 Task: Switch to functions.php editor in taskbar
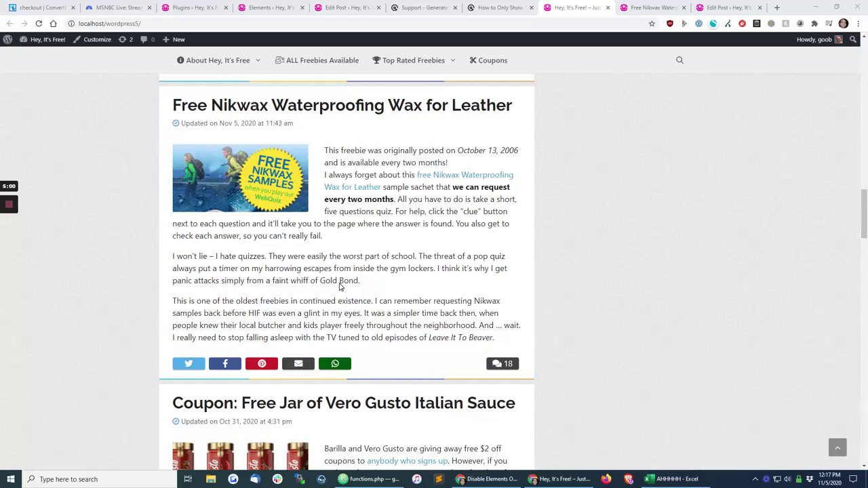tap(370, 479)
